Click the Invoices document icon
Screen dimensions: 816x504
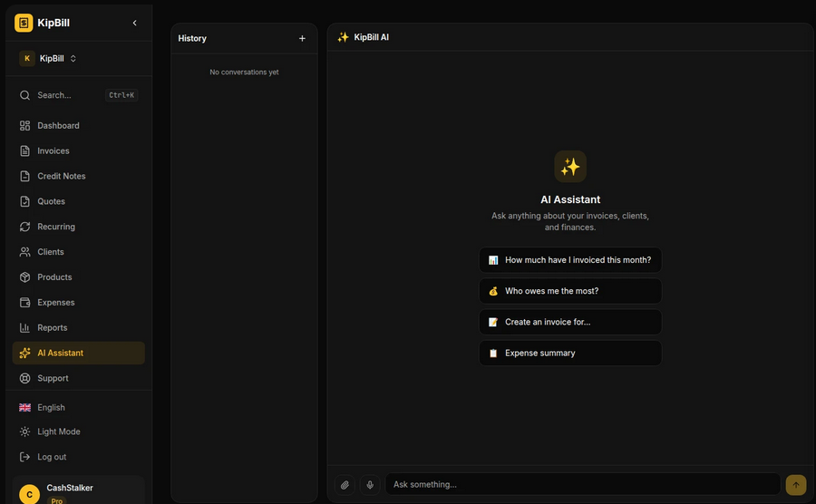(24, 150)
